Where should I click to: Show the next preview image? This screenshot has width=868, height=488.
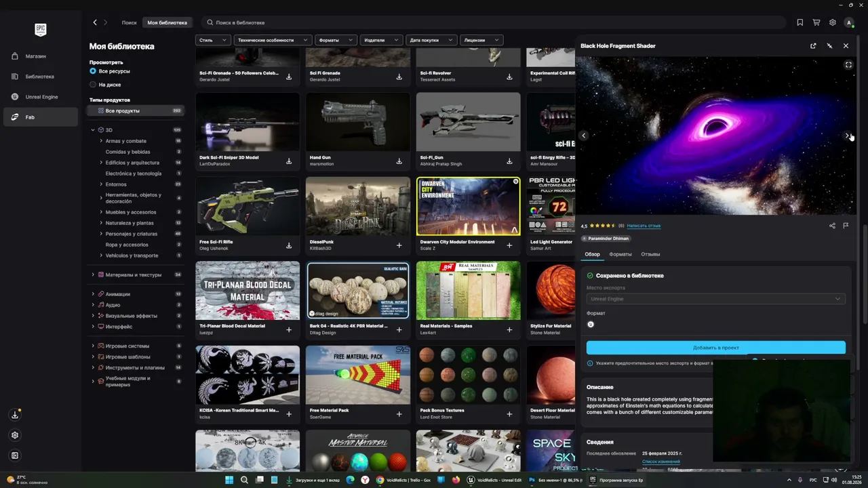[848, 136]
